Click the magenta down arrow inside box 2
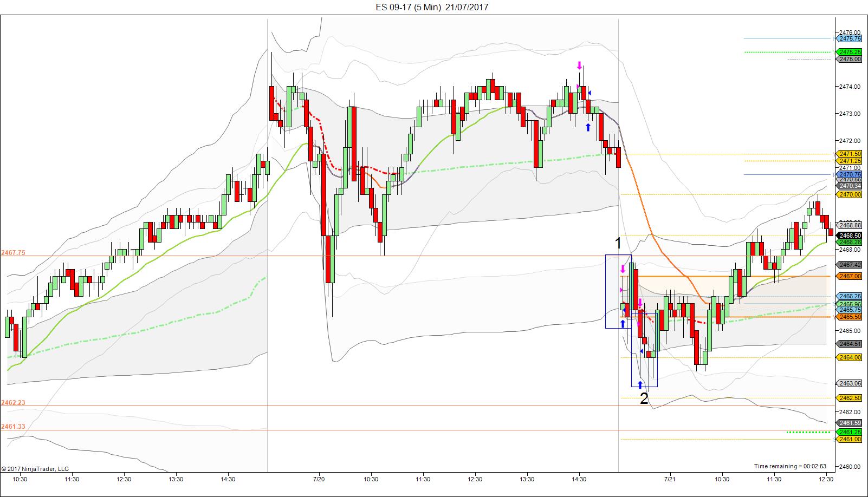The height and width of the screenshot is (497, 868). click(x=640, y=303)
